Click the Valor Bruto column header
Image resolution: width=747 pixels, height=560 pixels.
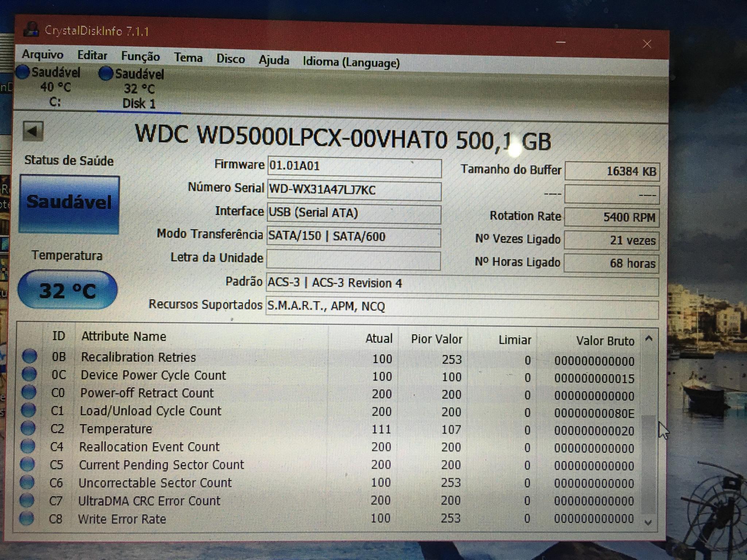coord(605,341)
